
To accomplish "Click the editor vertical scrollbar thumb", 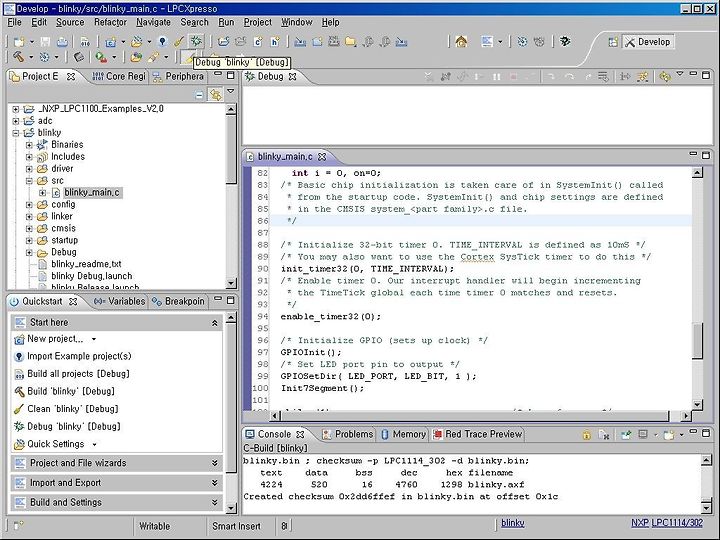I will click(x=697, y=341).
